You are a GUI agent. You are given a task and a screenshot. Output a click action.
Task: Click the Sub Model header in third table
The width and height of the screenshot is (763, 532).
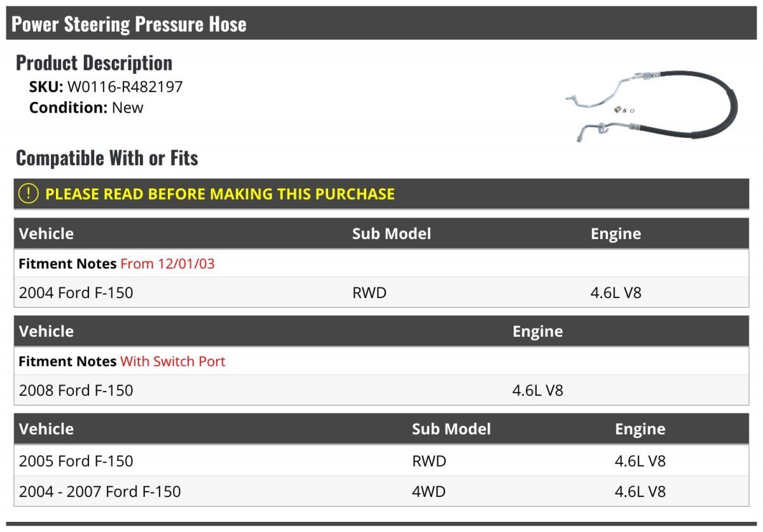[x=451, y=429]
